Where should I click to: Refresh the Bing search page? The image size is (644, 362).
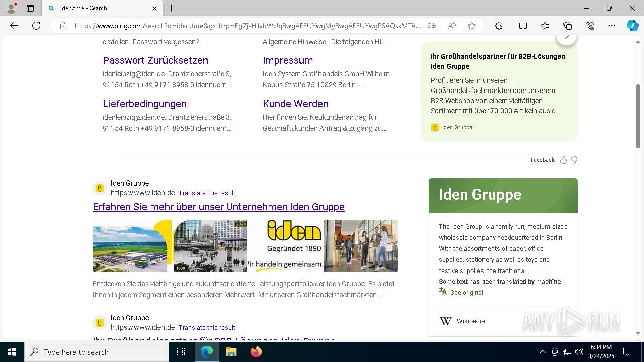(x=36, y=26)
